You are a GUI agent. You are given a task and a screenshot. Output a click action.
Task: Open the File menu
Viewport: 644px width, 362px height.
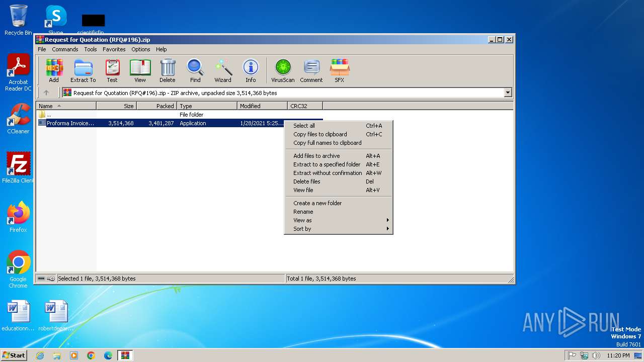coord(42,49)
